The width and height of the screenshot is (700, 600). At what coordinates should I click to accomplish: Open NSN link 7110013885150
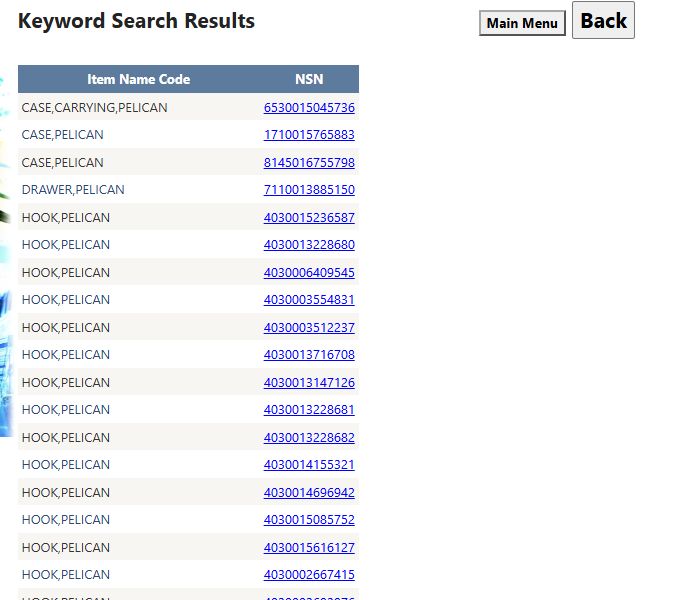(309, 190)
